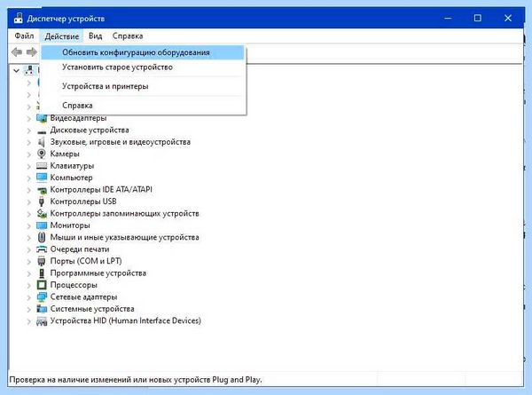Expand the Камеры node
The image size is (532, 395).
tap(29, 154)
